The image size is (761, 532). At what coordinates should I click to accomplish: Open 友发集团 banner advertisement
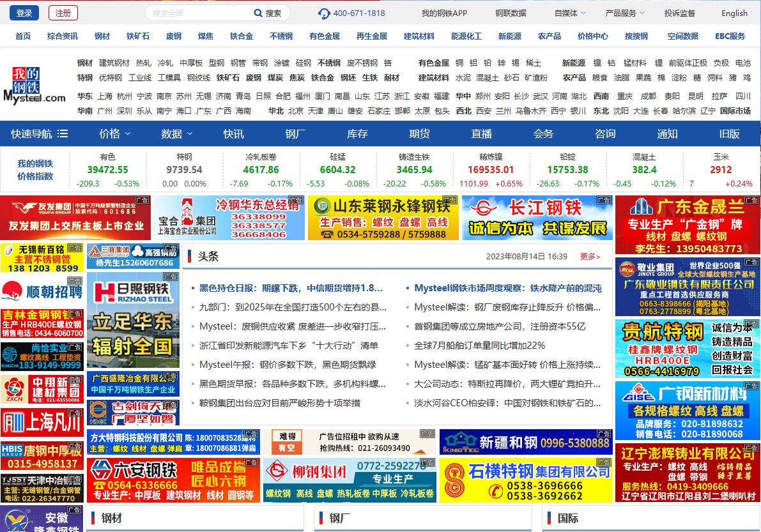[75, 218]
